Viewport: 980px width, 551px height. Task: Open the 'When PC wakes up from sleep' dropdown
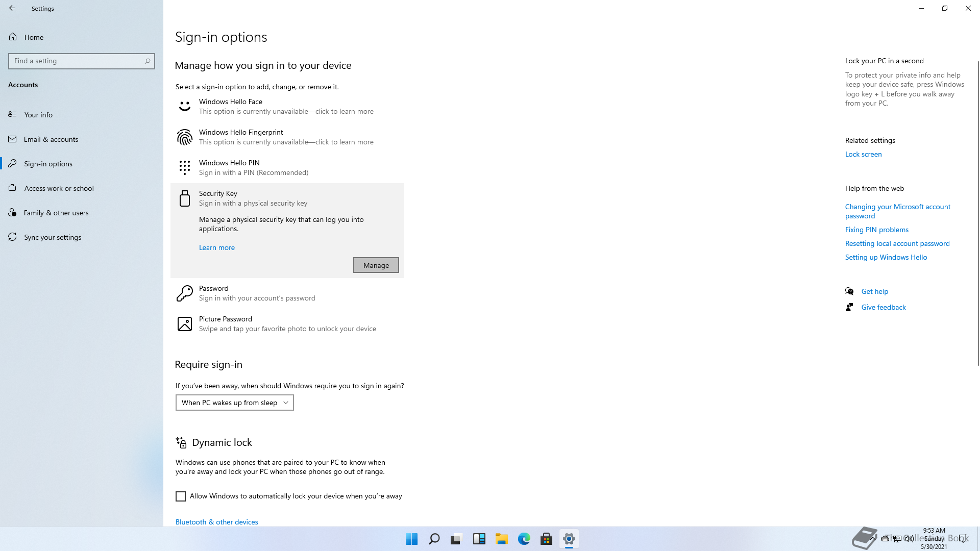point(235,403)
